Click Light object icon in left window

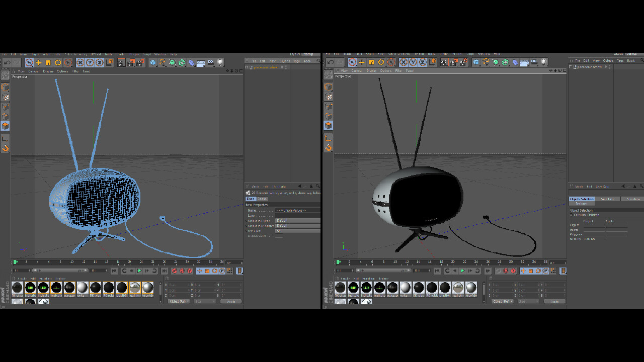(220, 62)
